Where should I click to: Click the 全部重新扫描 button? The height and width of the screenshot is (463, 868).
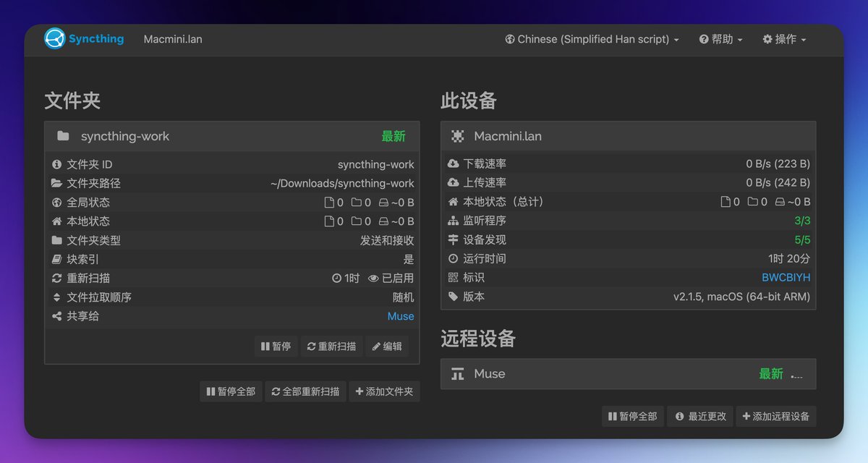tap(305, 391)
